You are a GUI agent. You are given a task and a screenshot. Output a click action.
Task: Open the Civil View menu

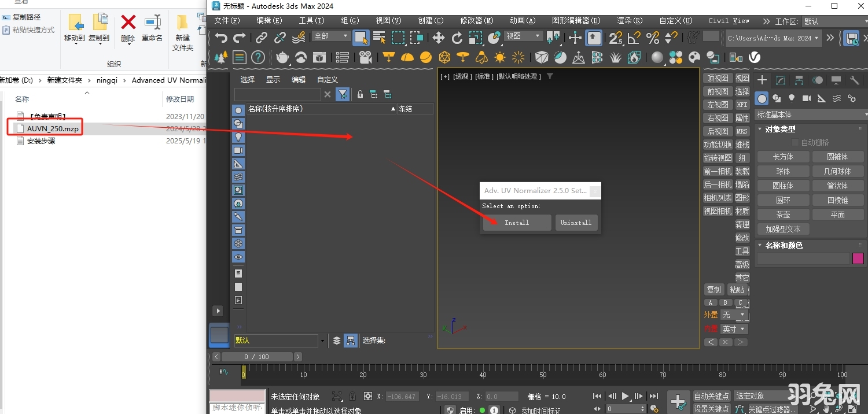727,21
